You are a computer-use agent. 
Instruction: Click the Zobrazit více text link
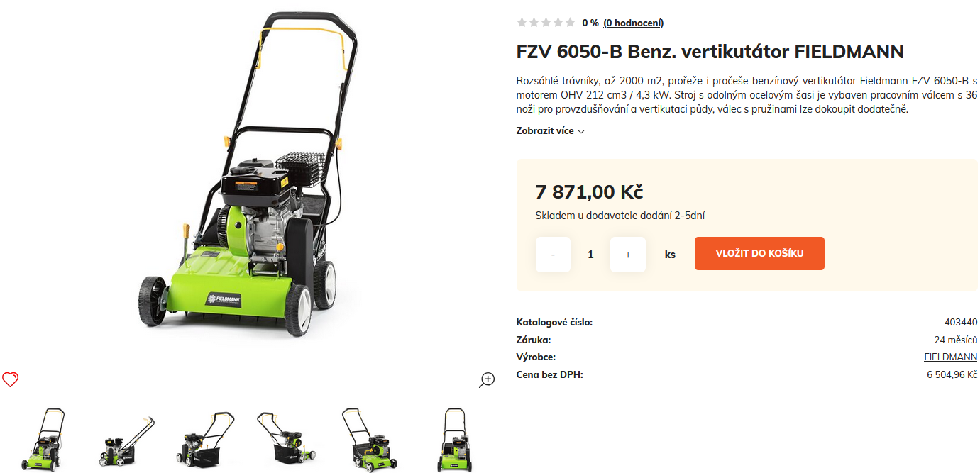pos(545,131)
